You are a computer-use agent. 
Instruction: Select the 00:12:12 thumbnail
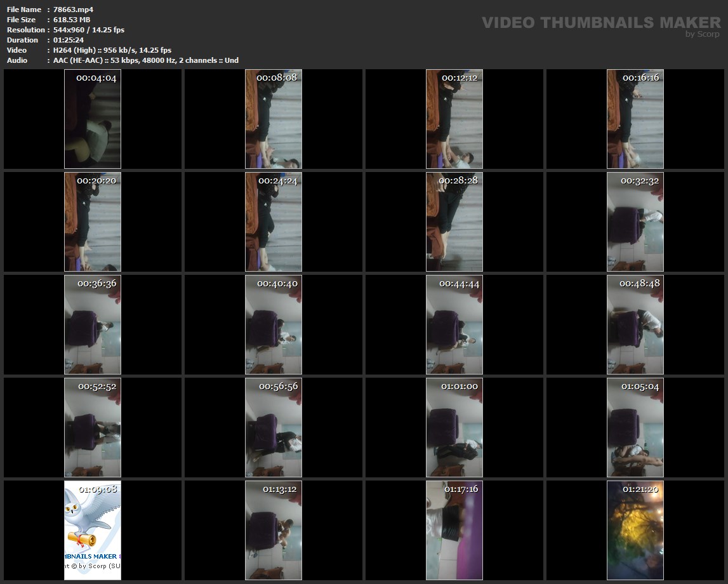(x=454, y=119)
